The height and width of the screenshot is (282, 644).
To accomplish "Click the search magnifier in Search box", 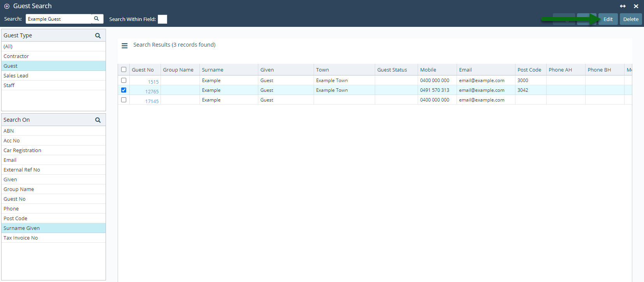I will tap(97, 19).
